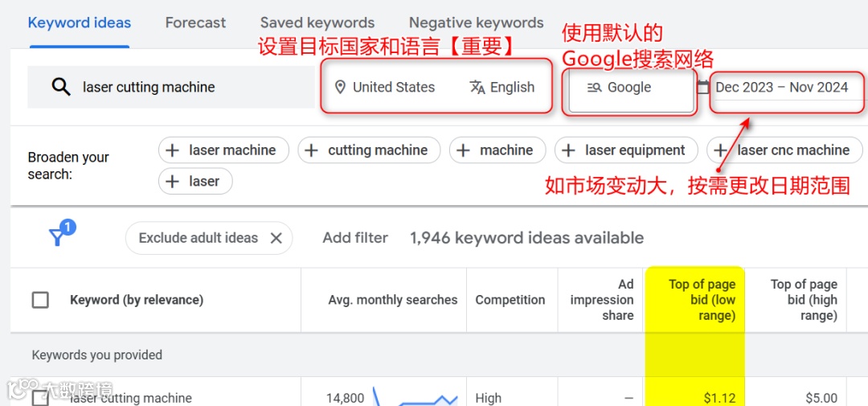Click the calendar icon

[703, 87]
